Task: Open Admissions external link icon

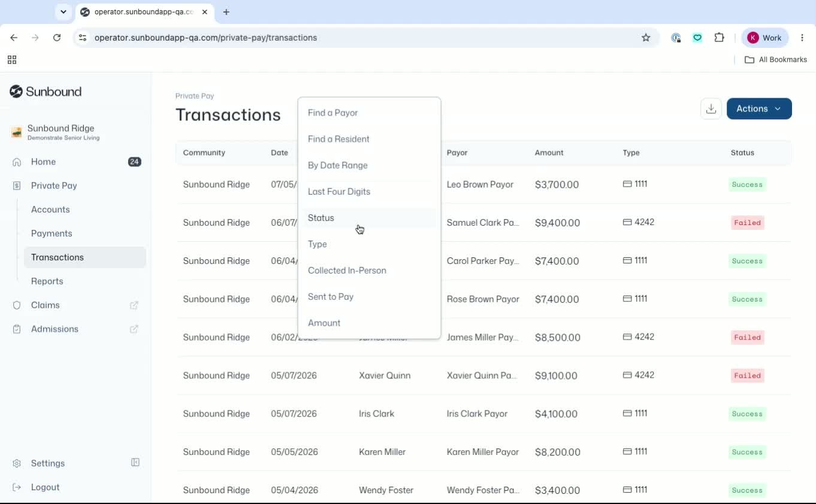Action: (x=134, y=329)
